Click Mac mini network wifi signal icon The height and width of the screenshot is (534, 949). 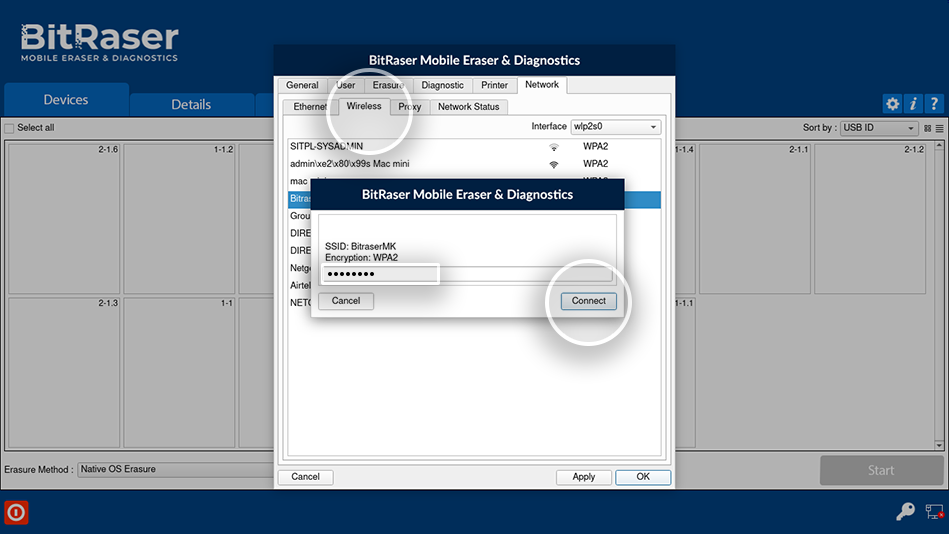click(x=553, y=164)
